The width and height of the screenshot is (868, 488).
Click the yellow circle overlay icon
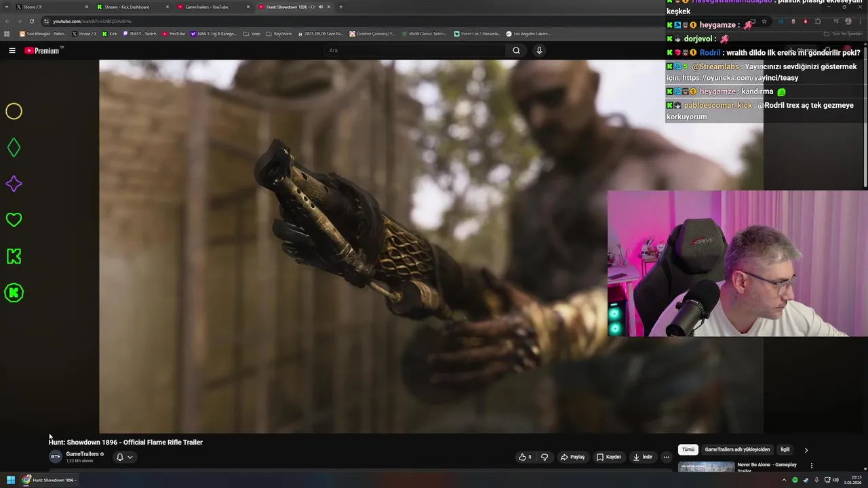14,111
